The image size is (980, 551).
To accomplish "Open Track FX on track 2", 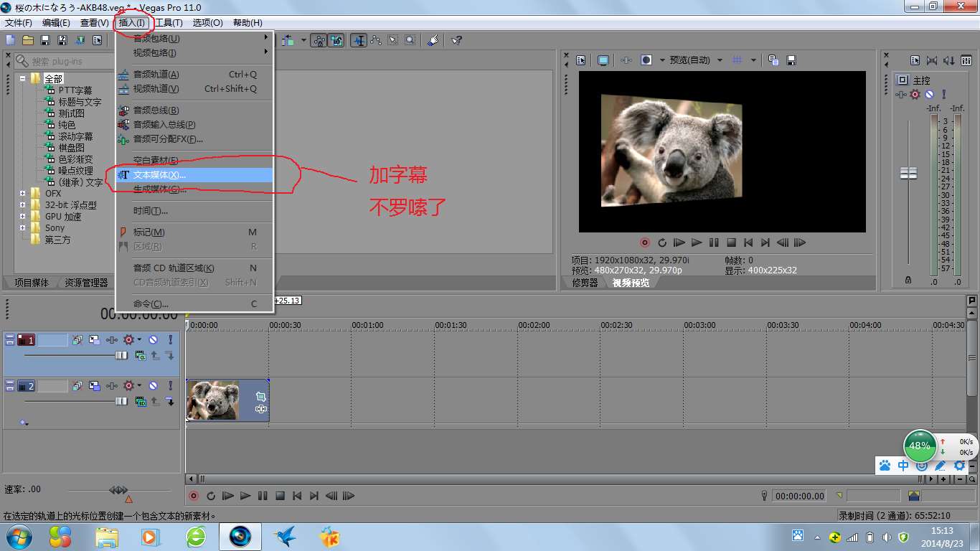I will [112, 386].
